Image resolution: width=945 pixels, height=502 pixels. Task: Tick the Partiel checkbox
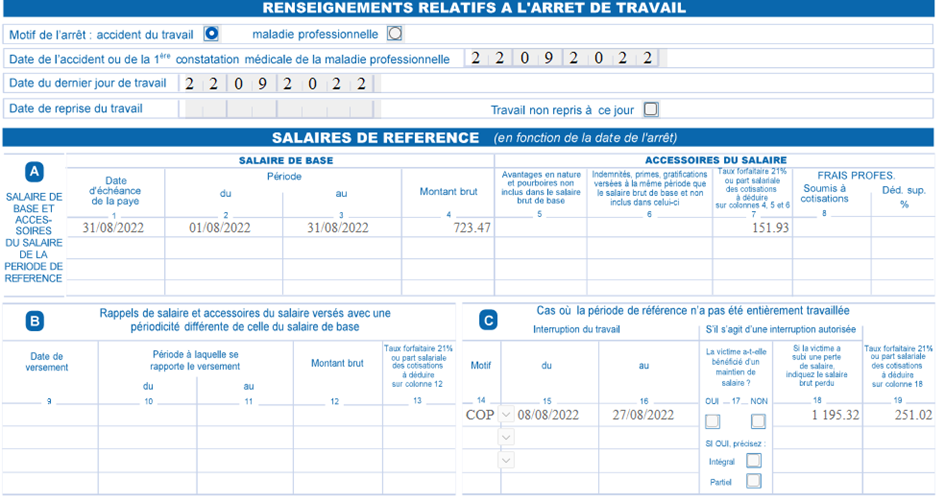click(753, 481)
